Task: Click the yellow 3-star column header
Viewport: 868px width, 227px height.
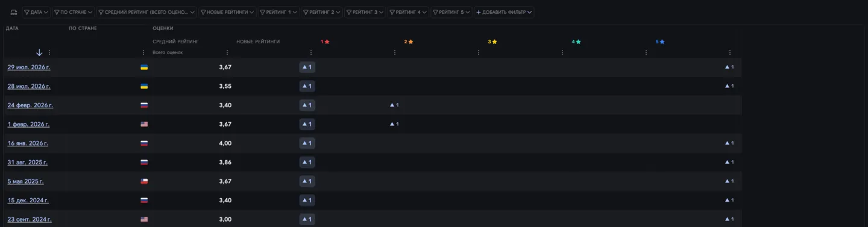Action: [x=492, y=42]
